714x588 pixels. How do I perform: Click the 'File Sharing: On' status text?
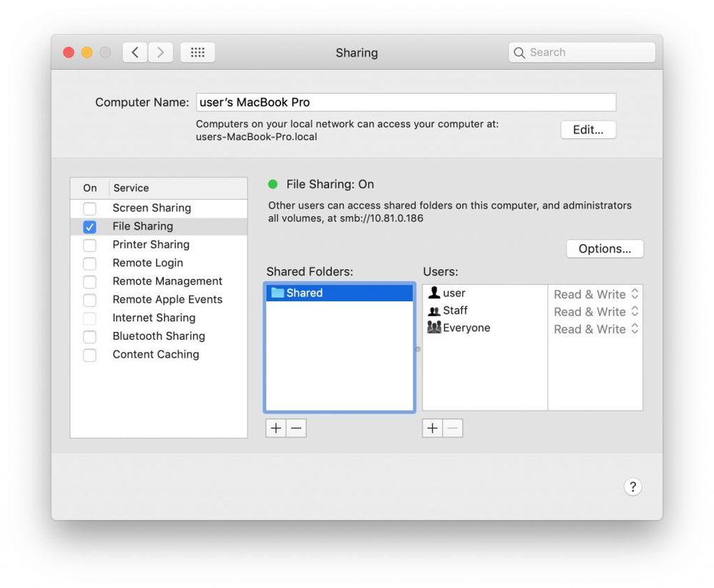pyautogui.click(x=330, y=184)
